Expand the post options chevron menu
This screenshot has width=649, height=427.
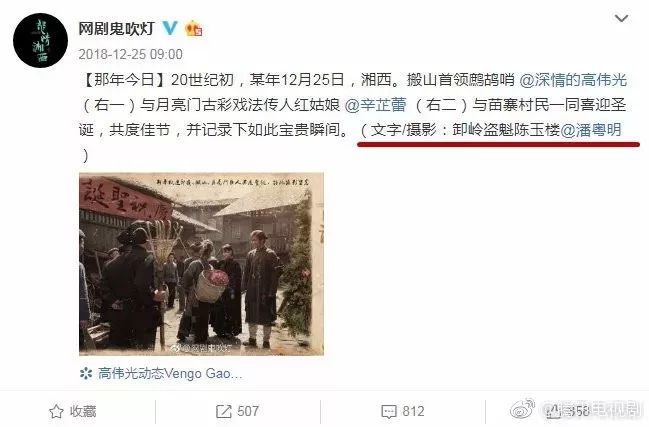pos(621,19)
